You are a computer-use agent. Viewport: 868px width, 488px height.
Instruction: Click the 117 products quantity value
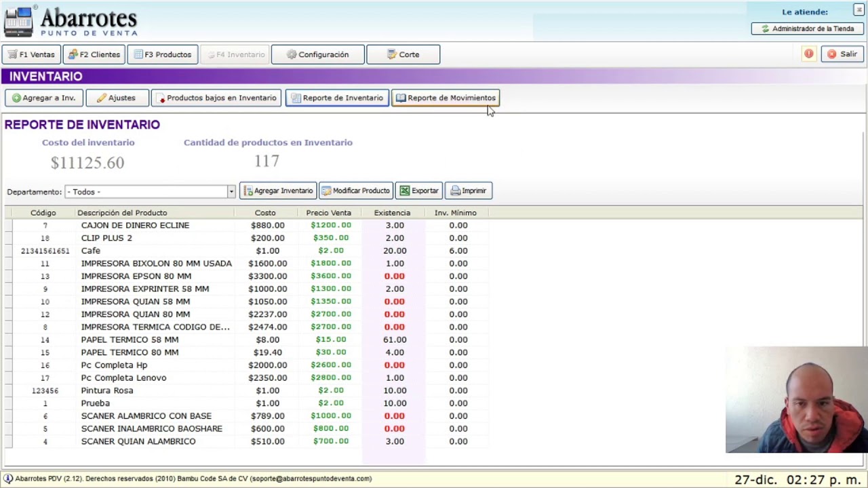click(267, 161)
